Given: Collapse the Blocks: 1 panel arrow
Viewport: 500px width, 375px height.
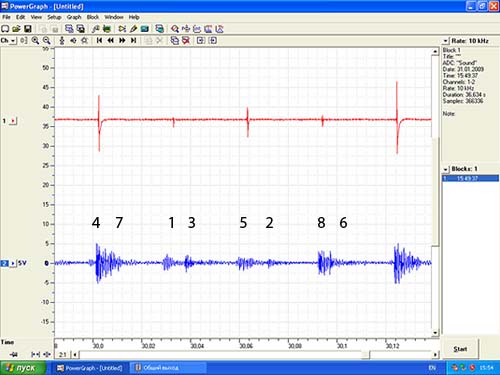Looking at the screenshot, I should tap(446, 169).
